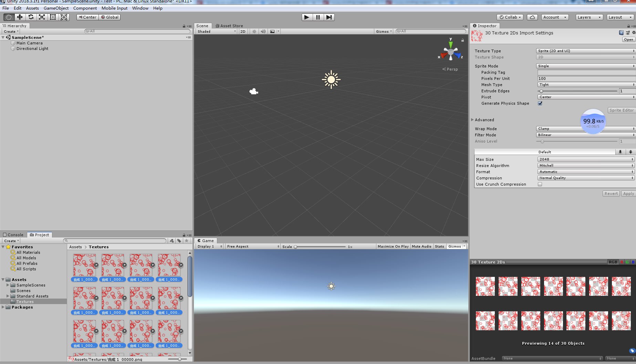Click Android platform override icon
The image size is (636, 364).
coord(630,152)
